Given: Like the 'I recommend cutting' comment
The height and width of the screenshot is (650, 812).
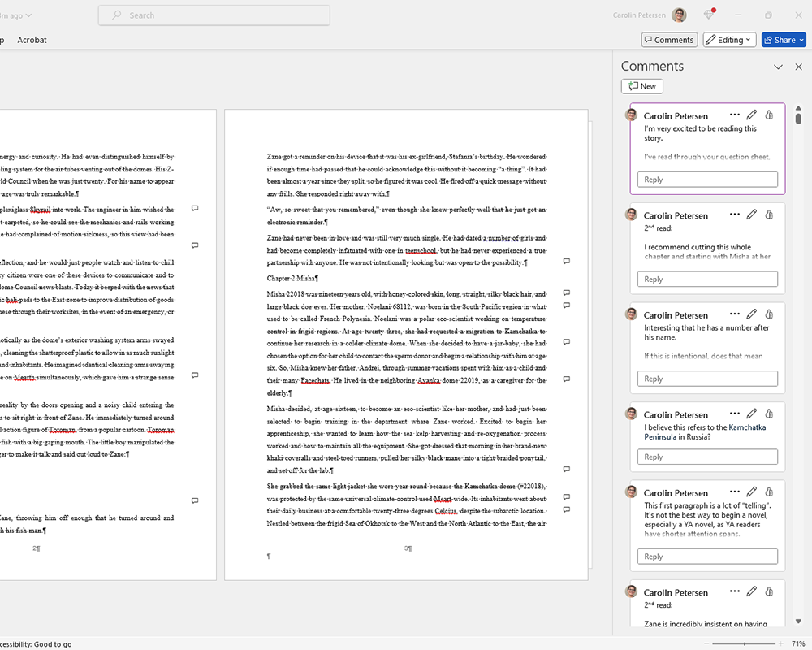Looking at the screenshot, I should click(769, 214).
